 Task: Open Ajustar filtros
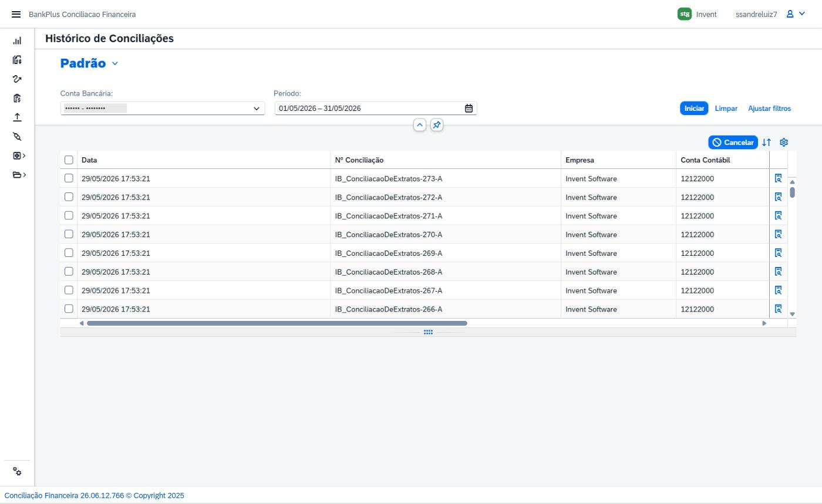tap(769, 109)
